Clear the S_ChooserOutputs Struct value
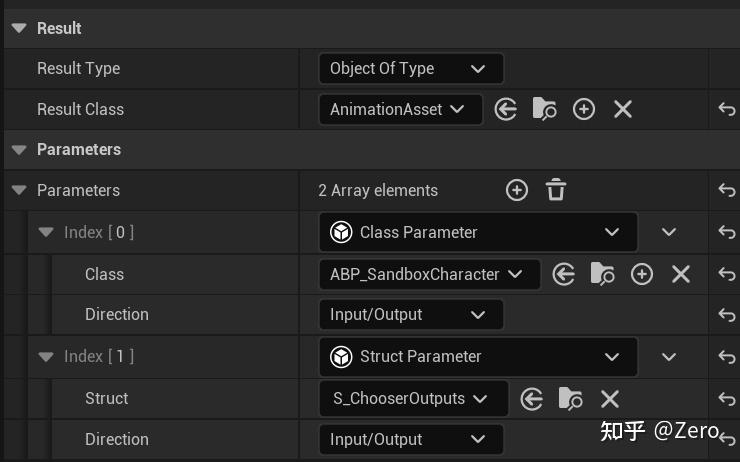This screenshot has height=462, width=740. (610, 398)
